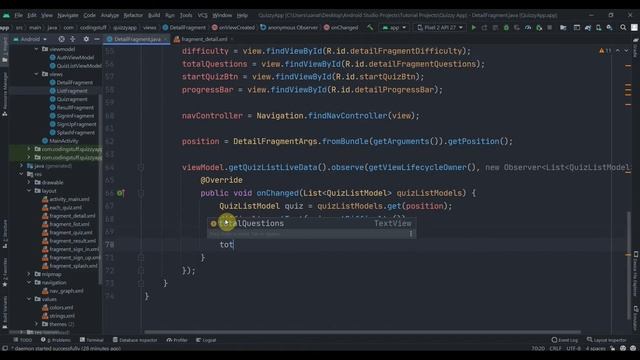Image resolution: width=640 pixels, height=360 pixels.
Task: Toggle code folding at the viewModel observe line
Action: pyautogui.click(x=141, y=167)
